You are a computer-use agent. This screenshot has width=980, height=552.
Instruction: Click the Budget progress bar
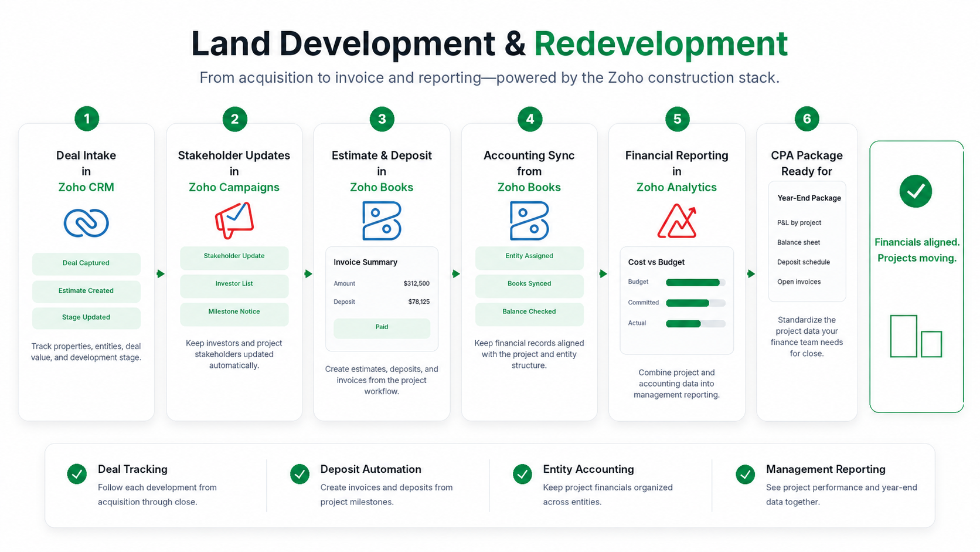coord(696,283)
